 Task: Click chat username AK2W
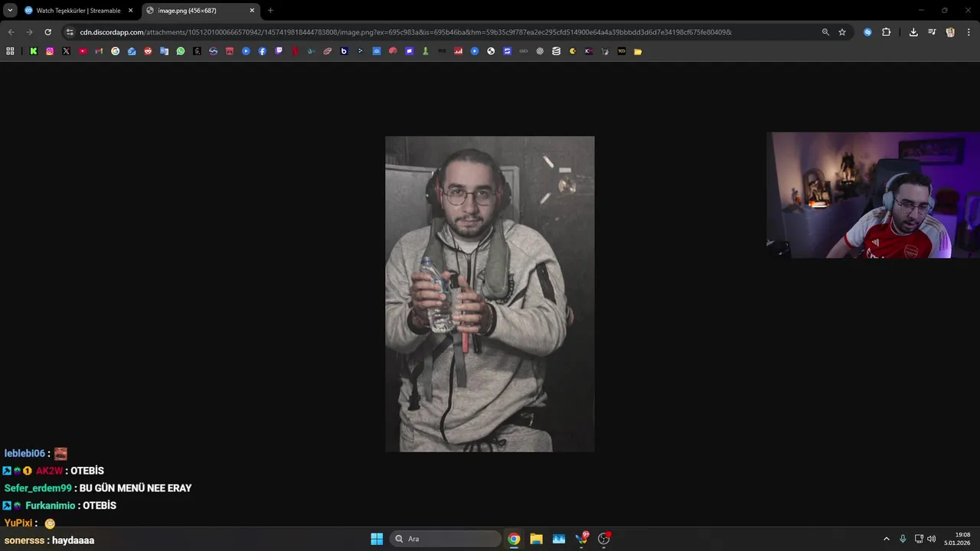coord(49,471)
